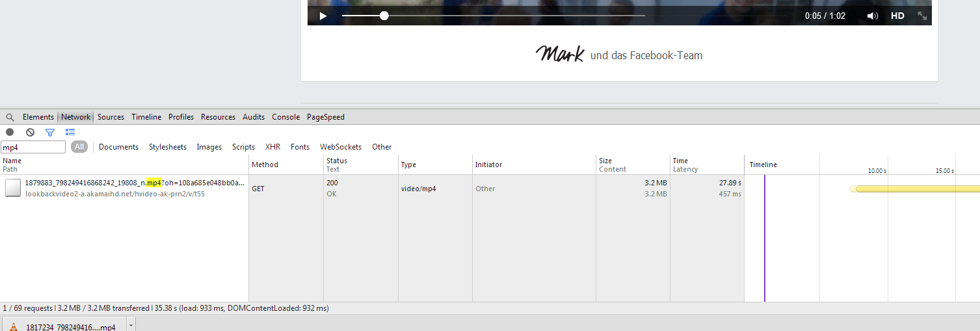This screenshot has width=980, height=331.
Task: Open the Resources tab
Action: tap(219, 117)
